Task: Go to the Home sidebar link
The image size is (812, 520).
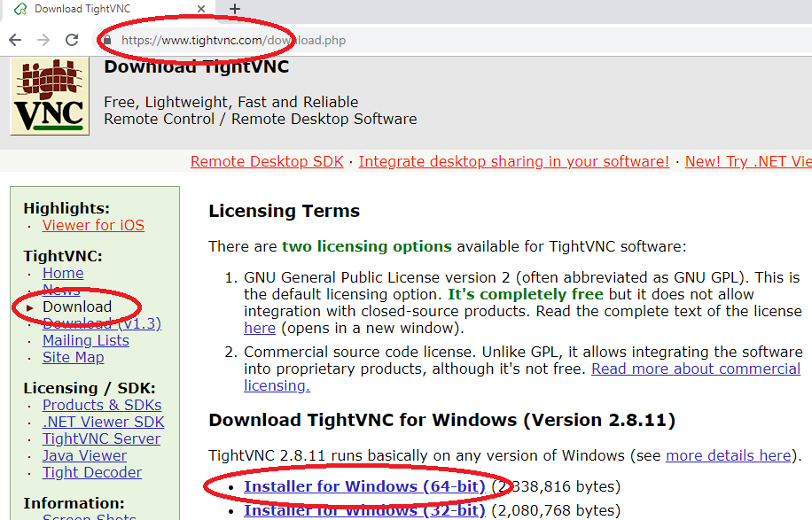Action: tap(63, 273)
